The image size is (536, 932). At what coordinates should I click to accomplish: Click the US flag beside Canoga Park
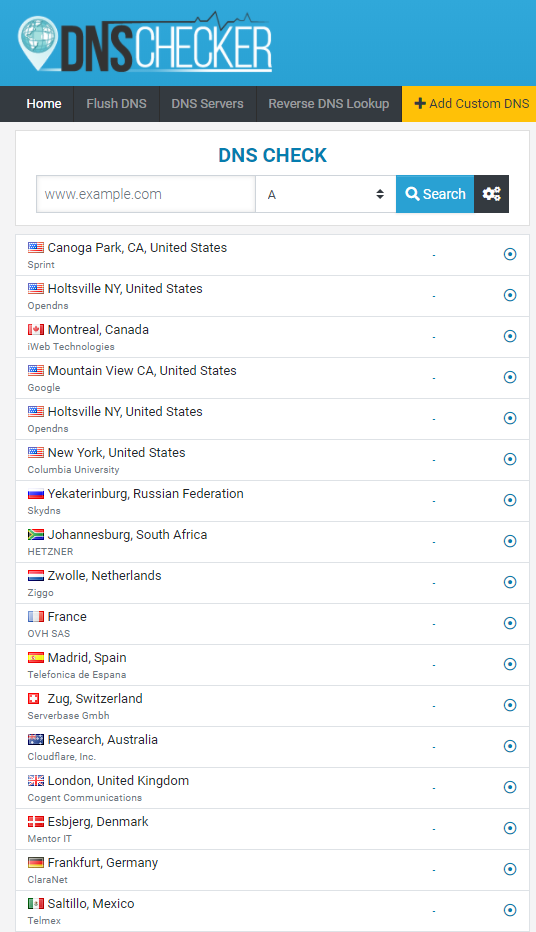pyautogui.click(x=36, y=247)
